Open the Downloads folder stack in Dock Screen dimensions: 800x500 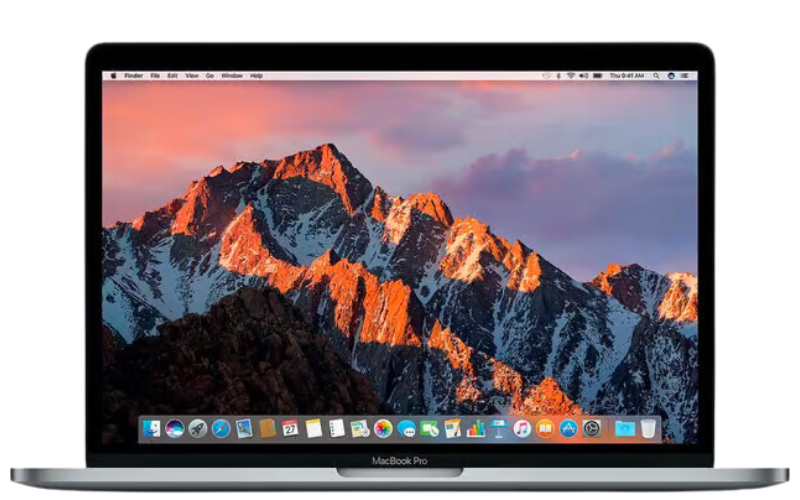624,429
